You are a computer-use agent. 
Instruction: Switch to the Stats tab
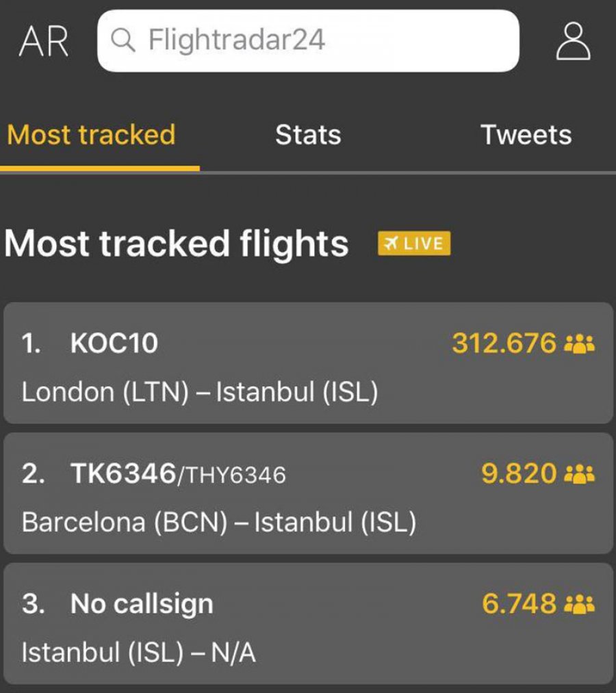(308, 135)
